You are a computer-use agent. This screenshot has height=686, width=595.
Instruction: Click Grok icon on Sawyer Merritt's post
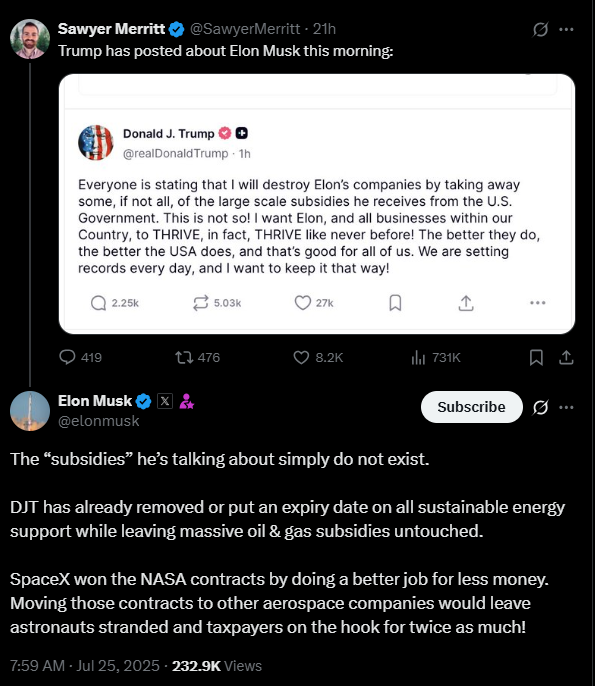540,29
